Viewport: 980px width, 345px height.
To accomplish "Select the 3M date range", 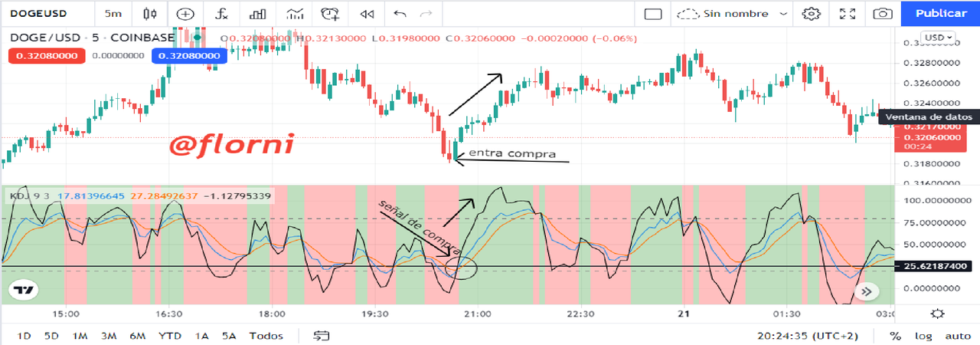I will tap(108, 336).
